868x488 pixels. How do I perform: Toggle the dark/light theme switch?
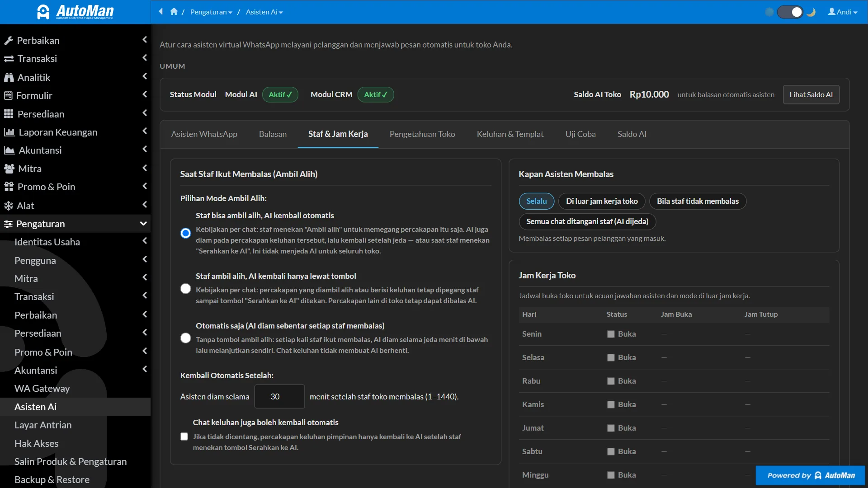point(790,12)
